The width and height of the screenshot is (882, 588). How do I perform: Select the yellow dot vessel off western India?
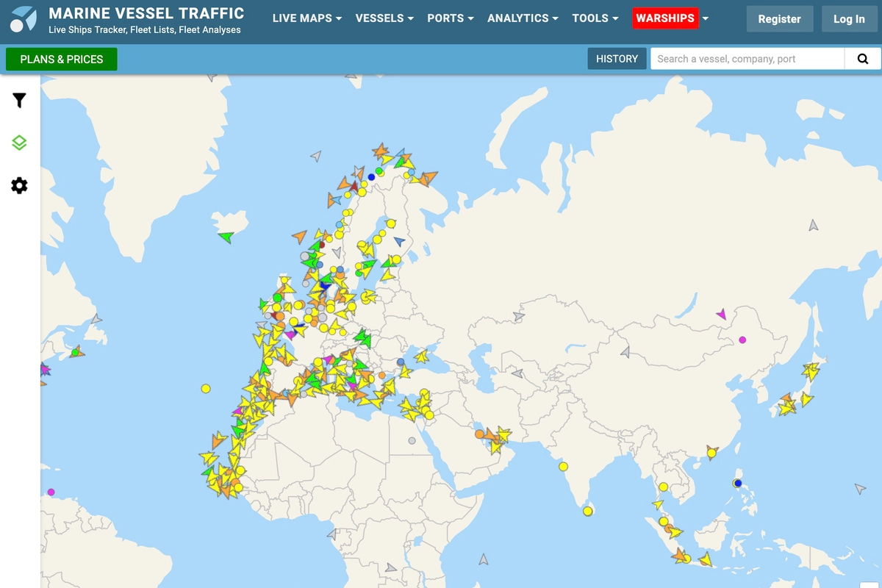(x=563, y=466)
